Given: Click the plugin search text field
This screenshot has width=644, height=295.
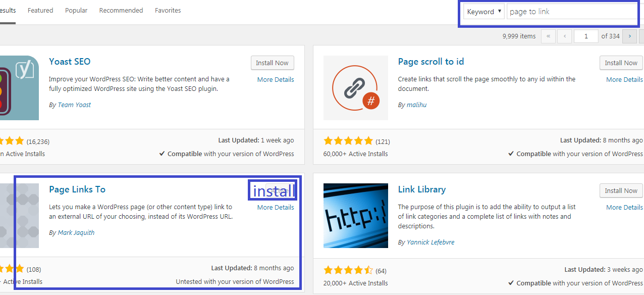Looking at the screenshot, I should (572, 12).
